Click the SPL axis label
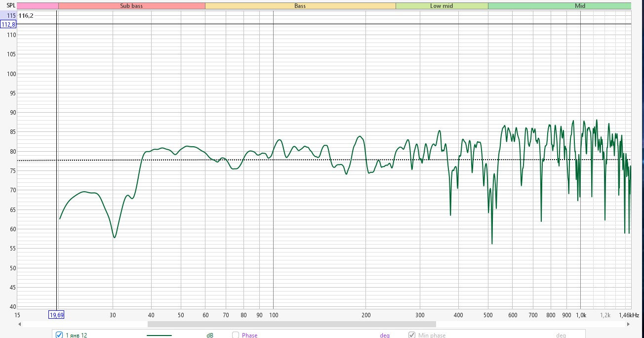The height and width of the screenshot is (338, 644). 11,6
